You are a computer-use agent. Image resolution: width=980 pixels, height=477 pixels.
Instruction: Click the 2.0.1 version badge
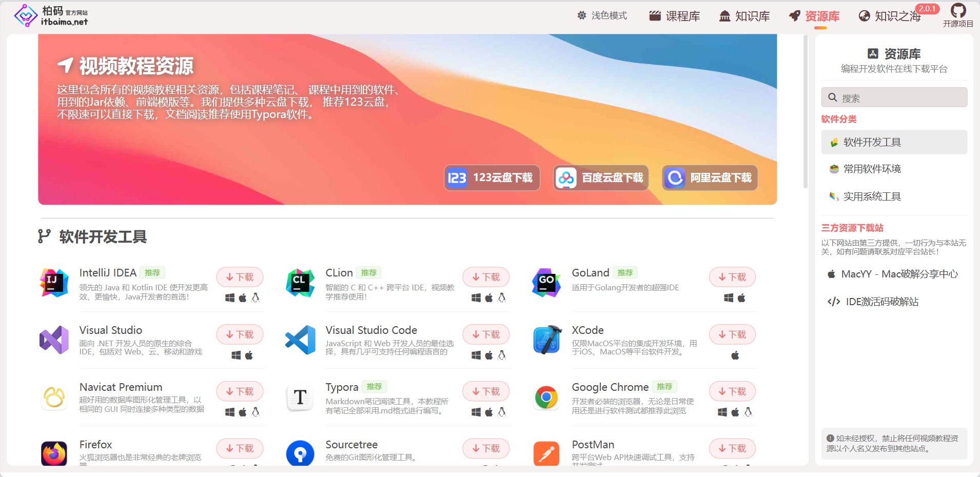[x=927, y=9]
